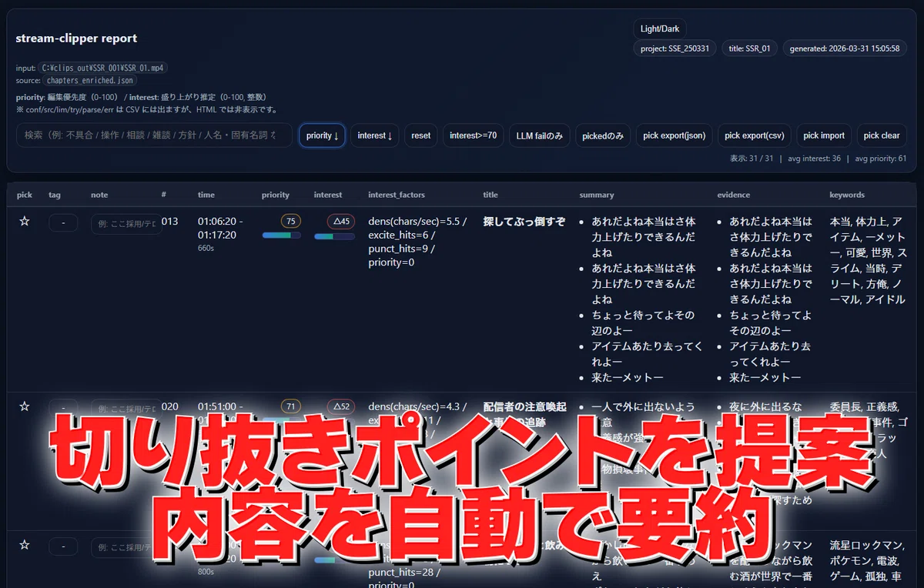Click the interest column header
The width and height of the screenshot is (924, 588).
(x=328, y=195)
